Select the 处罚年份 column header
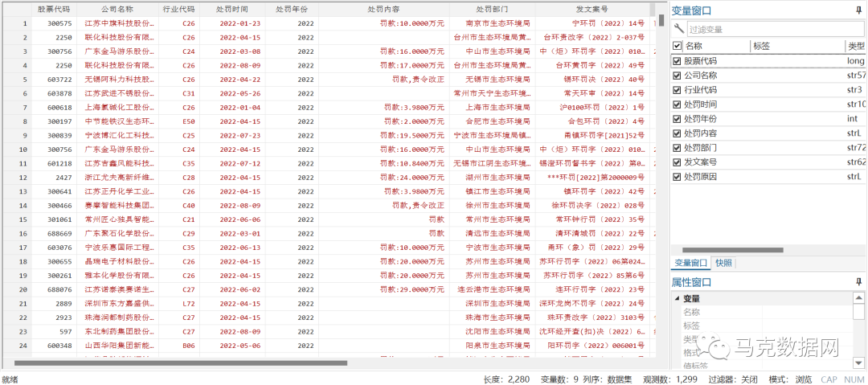 coord(291,10)
